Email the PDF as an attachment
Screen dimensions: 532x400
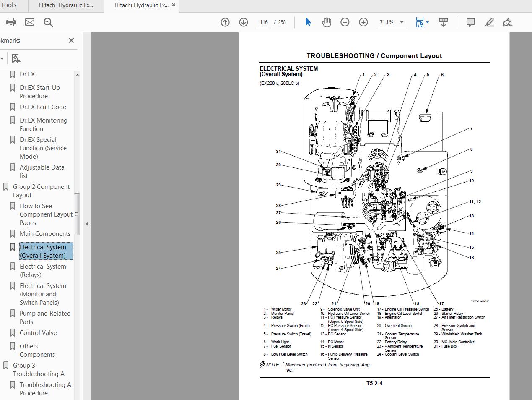tap(29, 22)
